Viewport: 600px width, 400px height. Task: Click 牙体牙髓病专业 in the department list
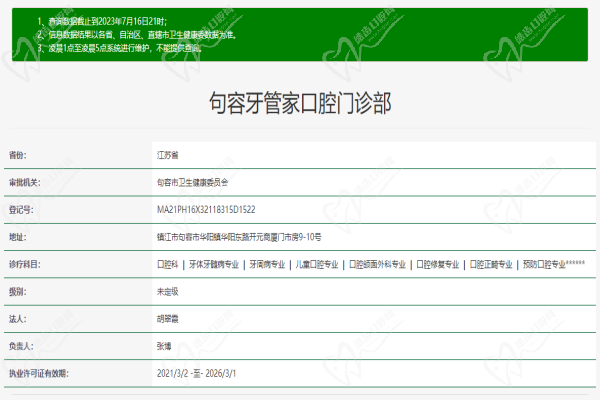coord(214,264)
